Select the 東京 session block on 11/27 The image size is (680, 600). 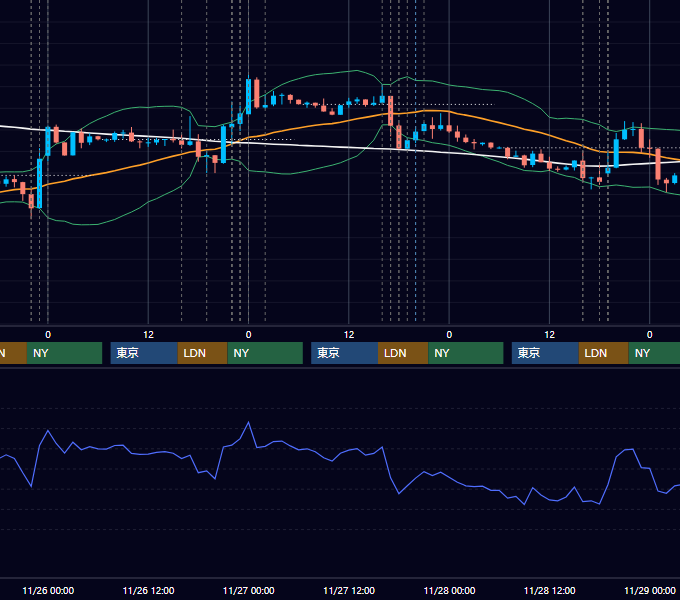coord(344,353)
